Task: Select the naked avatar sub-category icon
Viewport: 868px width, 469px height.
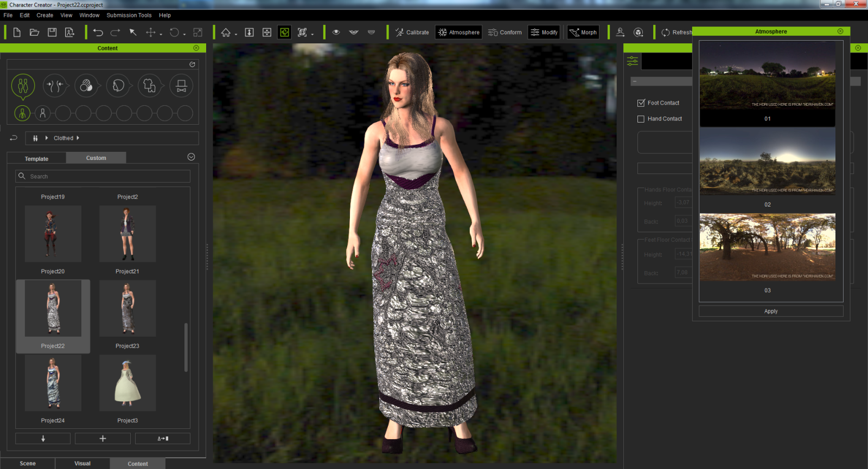Action: 42,113
